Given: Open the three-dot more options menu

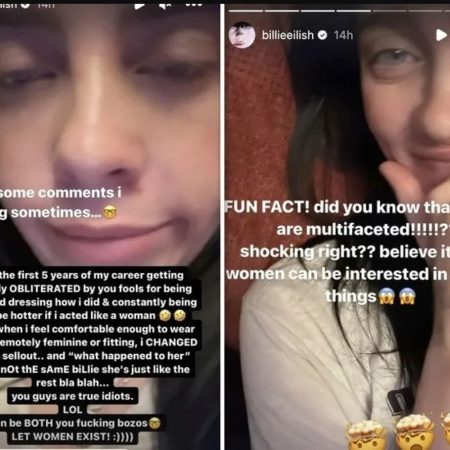Looking at the screenshot, I should 193,4.
